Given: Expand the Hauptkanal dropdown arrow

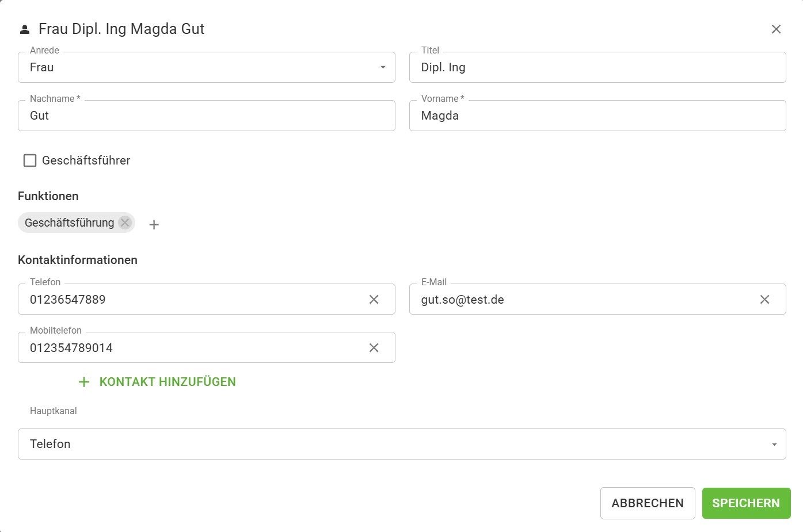Looking at the screenshot, I should 774,444.
